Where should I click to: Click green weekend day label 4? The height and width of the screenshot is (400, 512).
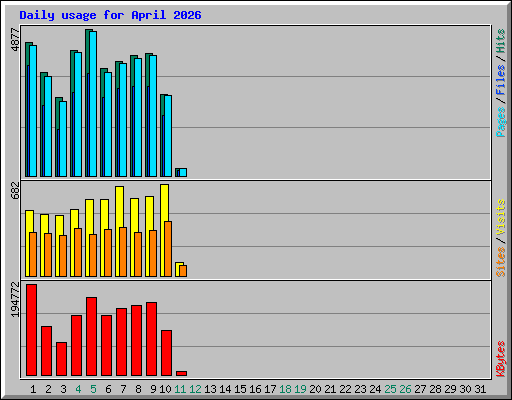tap(78, 389)
